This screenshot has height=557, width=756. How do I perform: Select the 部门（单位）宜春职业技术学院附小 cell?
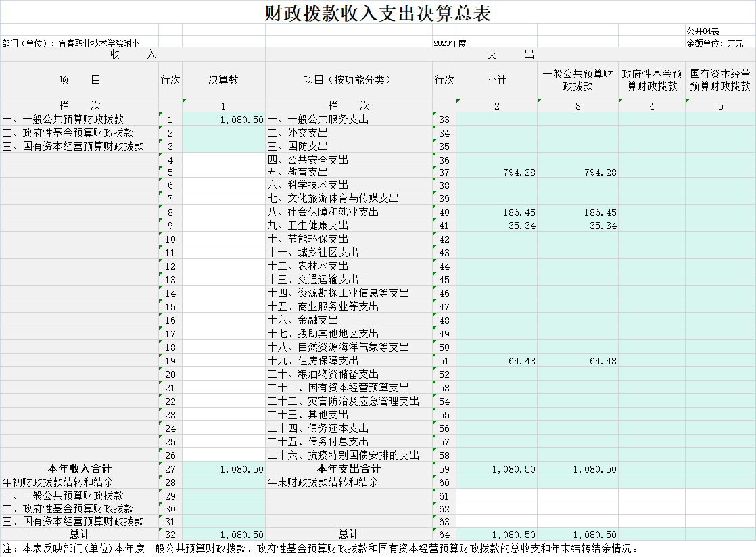[71, 43]
